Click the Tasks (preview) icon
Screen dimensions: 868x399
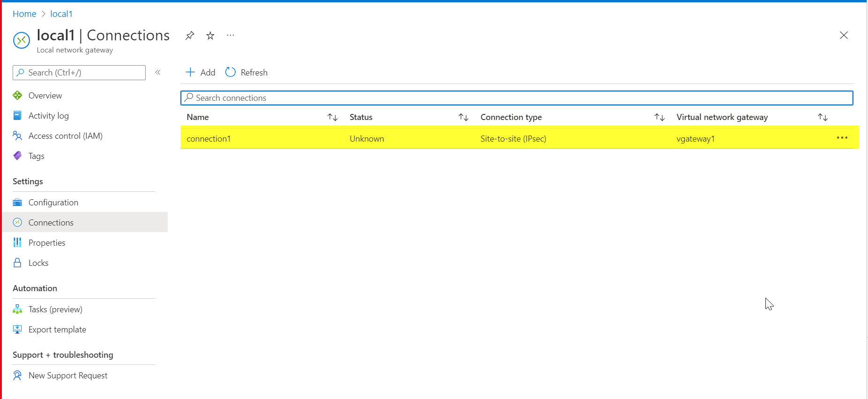pos(17,309)
